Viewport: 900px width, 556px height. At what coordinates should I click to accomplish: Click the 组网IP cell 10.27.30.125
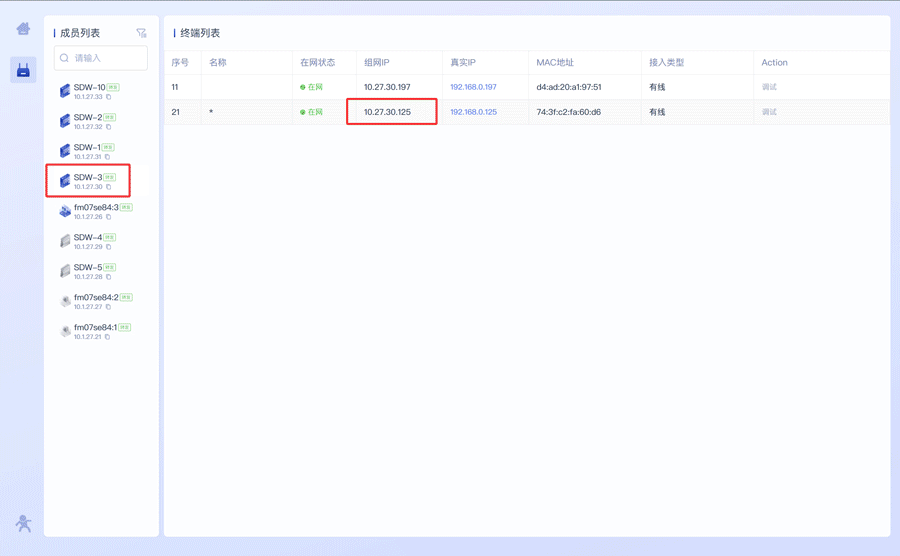387,112
